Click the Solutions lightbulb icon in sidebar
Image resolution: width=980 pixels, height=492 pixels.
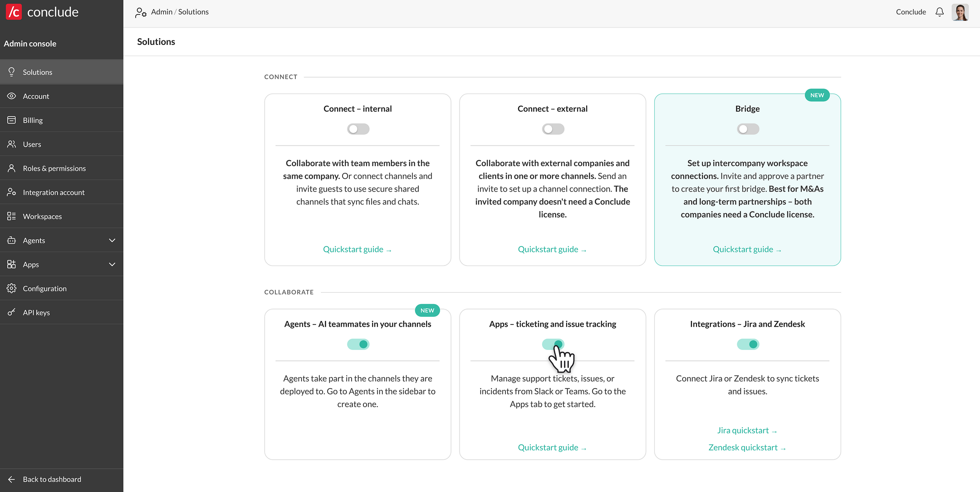click(x=12, y=72)
